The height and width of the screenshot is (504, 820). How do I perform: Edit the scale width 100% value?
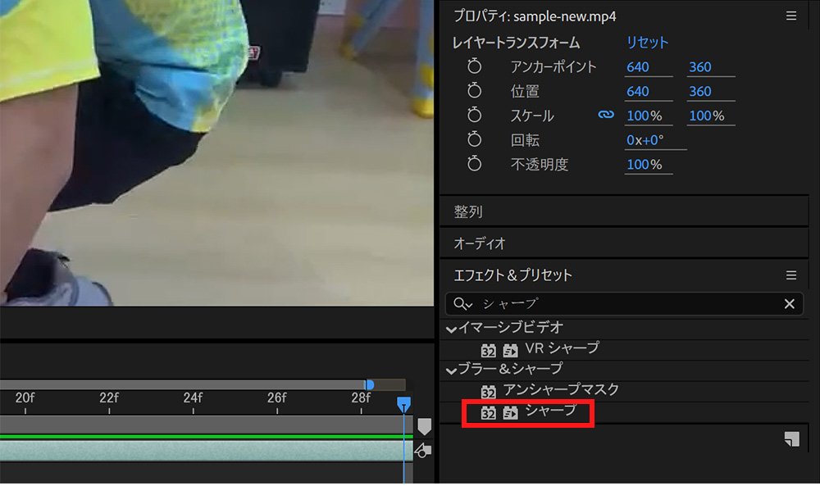click(x=645, y=116)
